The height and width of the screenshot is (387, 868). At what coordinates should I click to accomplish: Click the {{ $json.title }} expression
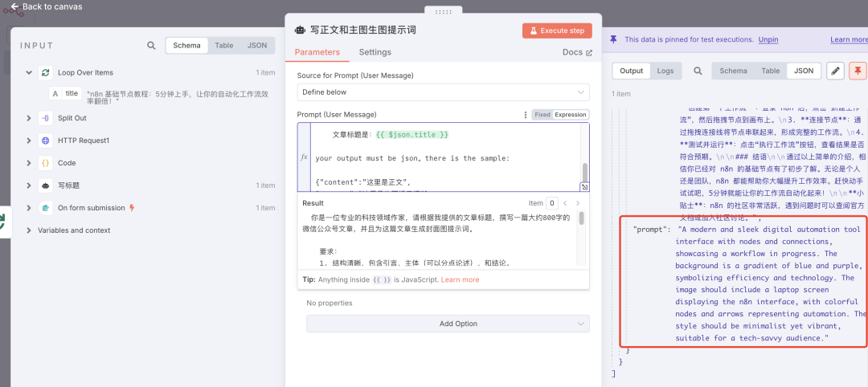pyautogui.click(x=411, y=134)
